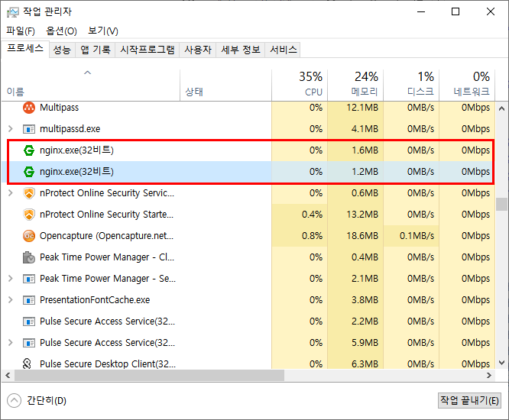Click the PresentationFontCache.exe icon
This screenshot has width=509, height=420.
(29, 300)
